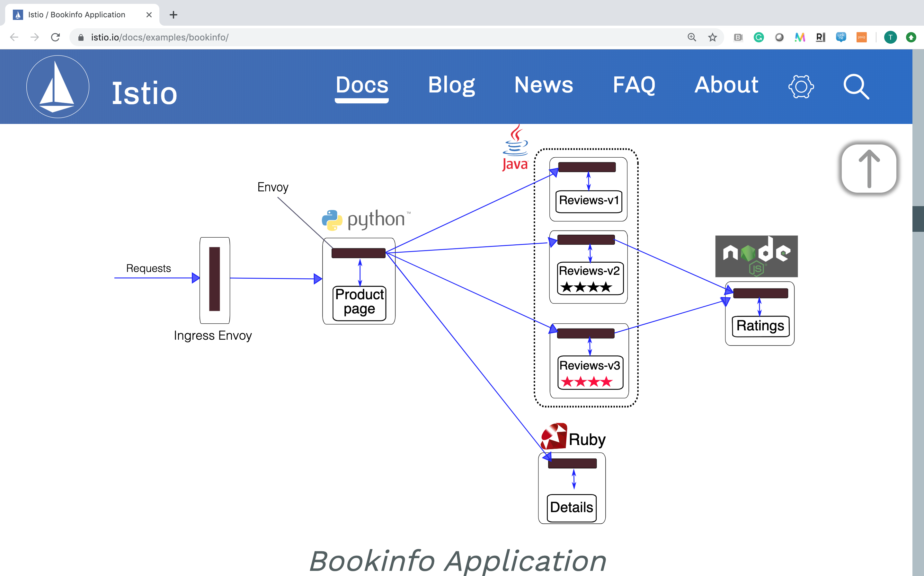This screenshot has height=576, width=924.
Task: Select the Istio / Bookinfo Application tab
Action: (76, 15)
